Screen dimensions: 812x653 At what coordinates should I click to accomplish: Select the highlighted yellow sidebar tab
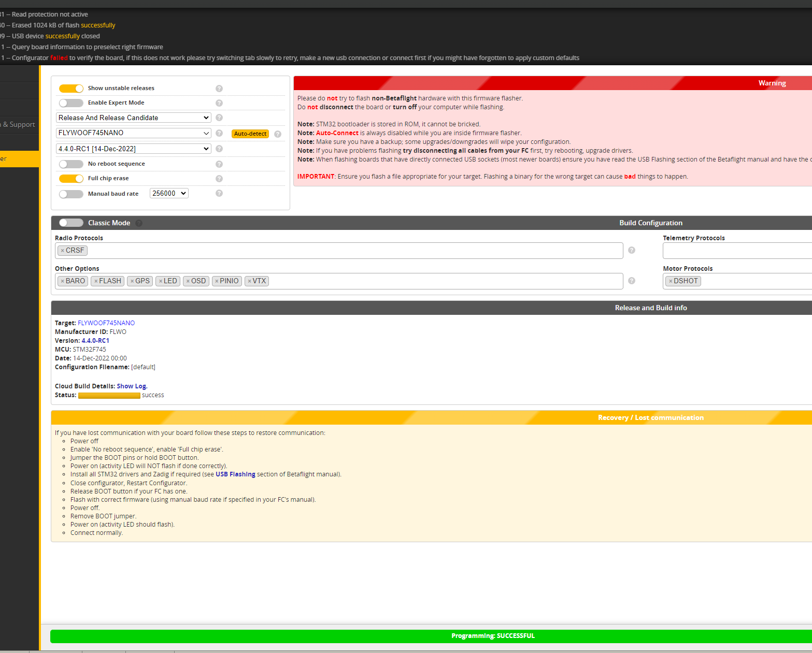point(20,159)
